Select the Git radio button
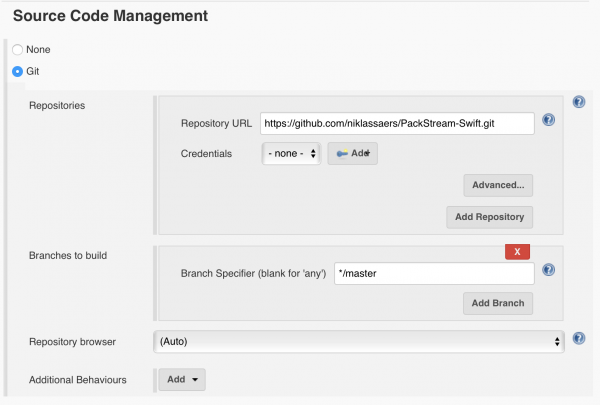Screen dimensions: 600x405 [17, 71]
